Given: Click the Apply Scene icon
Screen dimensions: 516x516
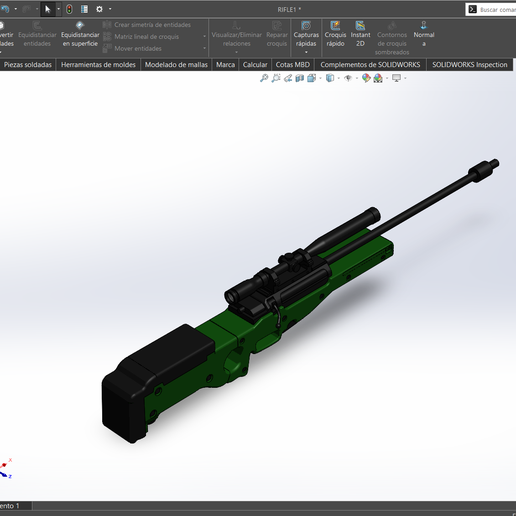Looking at the screenshot, I should point(378,78).
